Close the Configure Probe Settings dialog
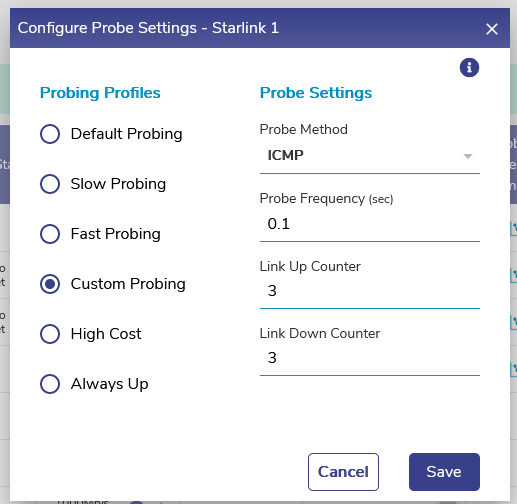The height and width of the screenshot is (504, 517). (492, 29)
